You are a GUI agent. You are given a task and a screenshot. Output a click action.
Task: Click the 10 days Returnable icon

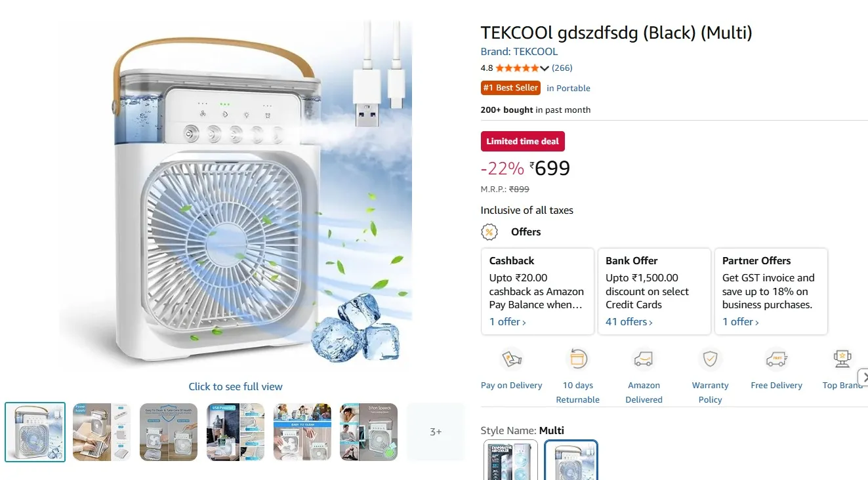(x=577, y=359)
